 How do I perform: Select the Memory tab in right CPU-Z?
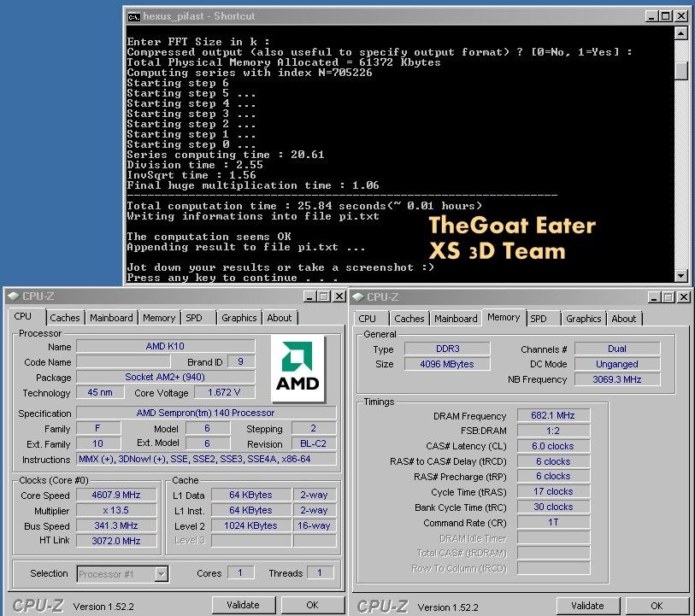tap(504, 317)
